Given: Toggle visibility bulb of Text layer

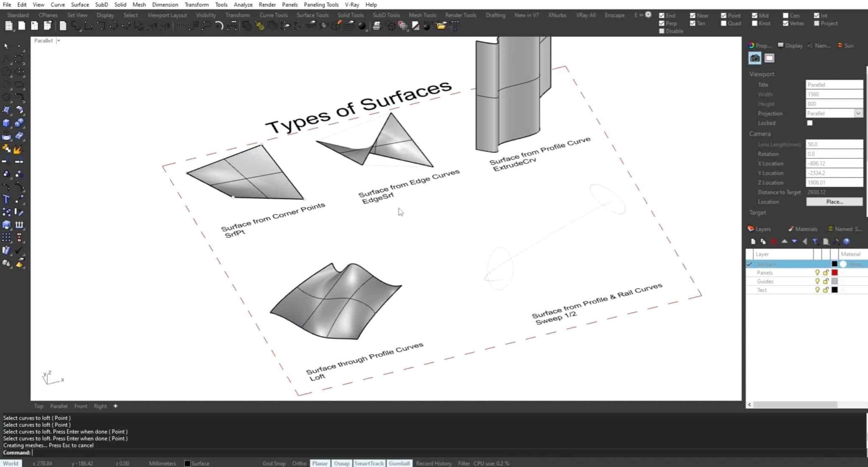Looking at the screenshot, I should tap(817, 290).
